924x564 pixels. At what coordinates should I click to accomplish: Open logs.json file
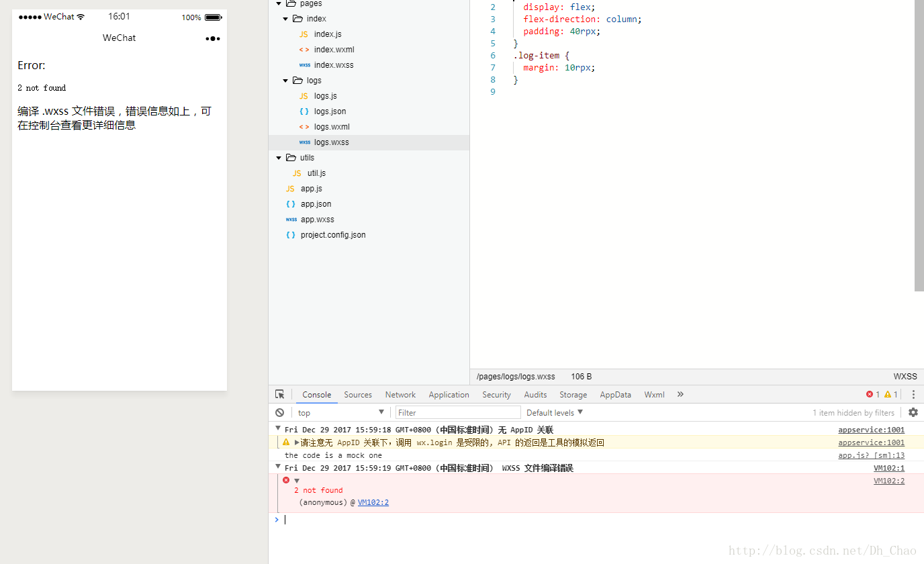coord(330,111)
